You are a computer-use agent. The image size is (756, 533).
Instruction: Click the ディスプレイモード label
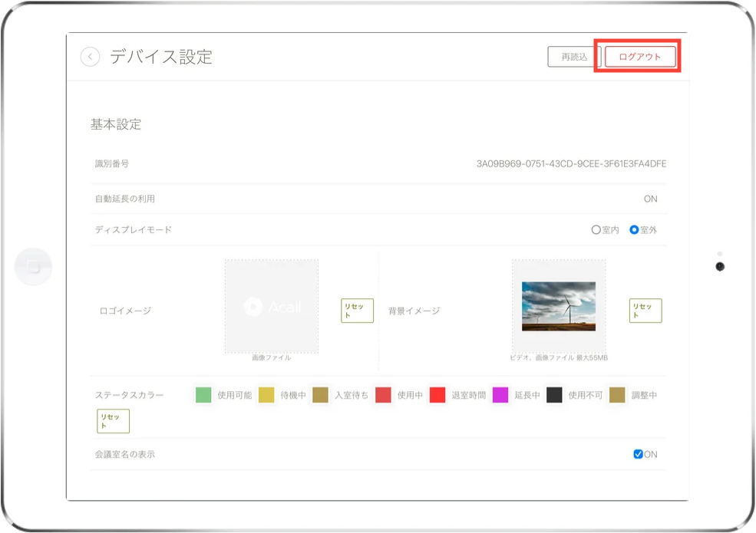[133, 230]
